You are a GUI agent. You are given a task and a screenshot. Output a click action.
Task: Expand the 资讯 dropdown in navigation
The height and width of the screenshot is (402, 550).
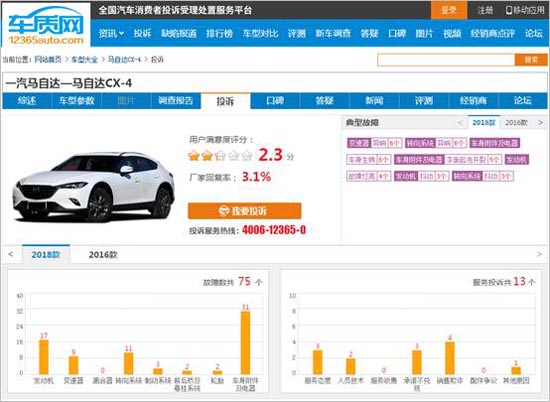pos(111,34)
